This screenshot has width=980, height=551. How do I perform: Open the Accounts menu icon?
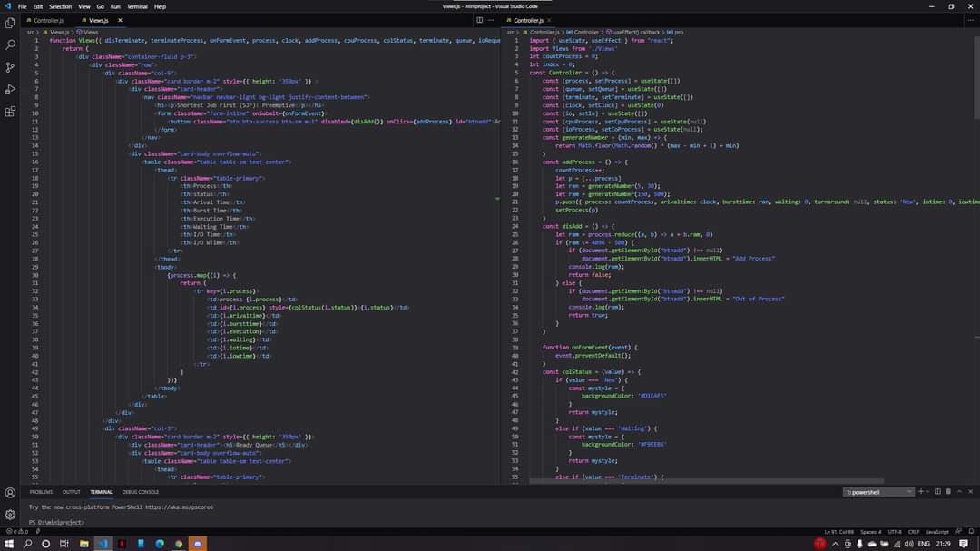pyautogui.click(x=10, y=493)
